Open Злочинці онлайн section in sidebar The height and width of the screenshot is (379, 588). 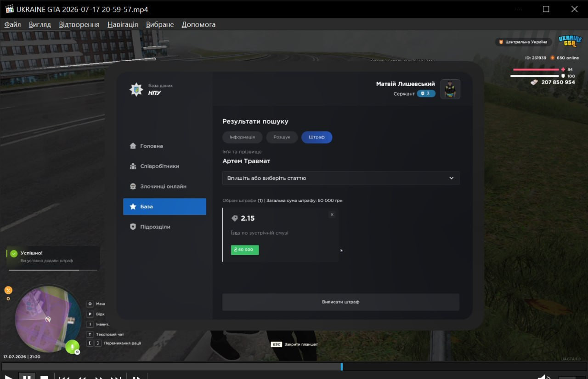click(x=164, y=186)
